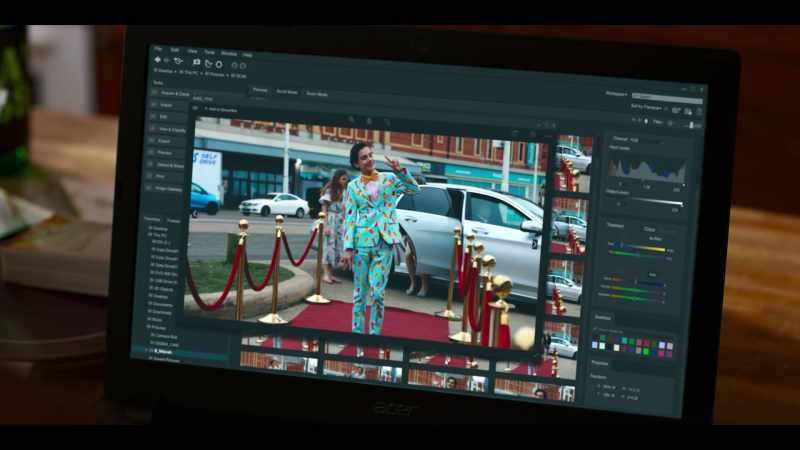This screenshot has height=450, width=800.
Task: Switch to the Preview tab
Action: [x=260, y=90]
